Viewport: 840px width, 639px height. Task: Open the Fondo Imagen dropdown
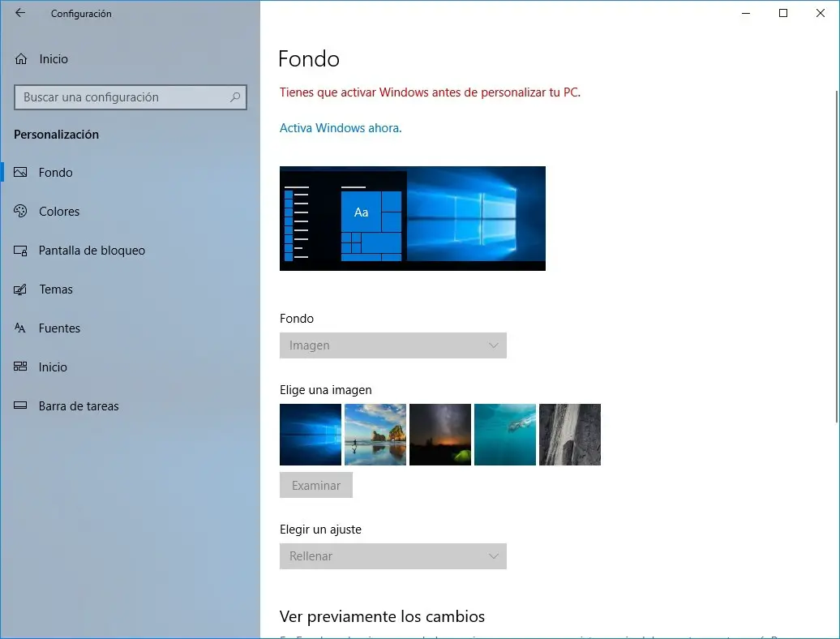click(392, 345)
